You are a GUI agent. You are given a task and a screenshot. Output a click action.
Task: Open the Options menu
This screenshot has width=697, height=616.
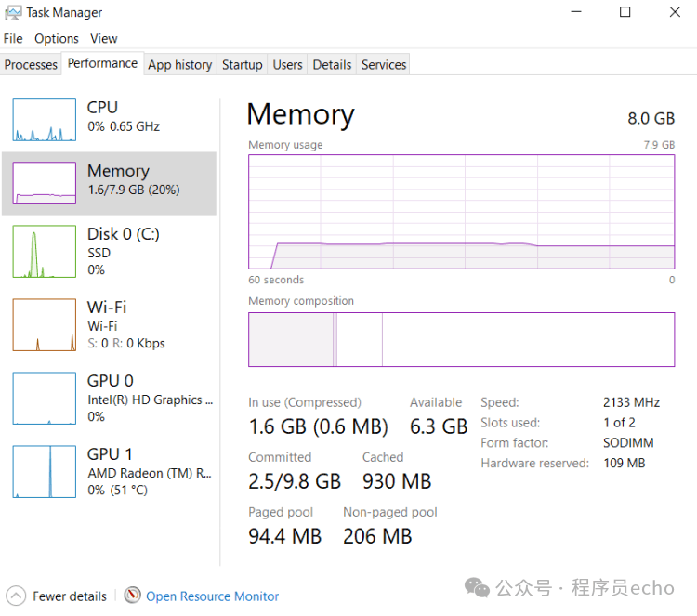[57, 38]
